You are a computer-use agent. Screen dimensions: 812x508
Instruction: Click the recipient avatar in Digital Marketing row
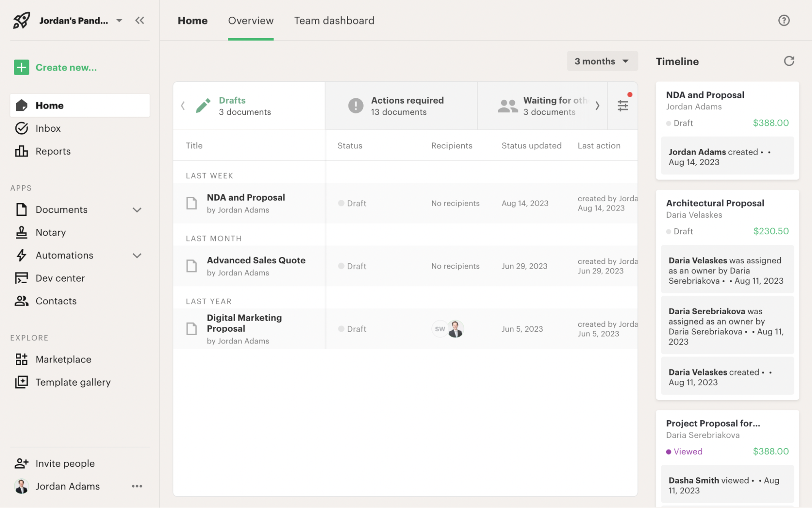point(455,329)
